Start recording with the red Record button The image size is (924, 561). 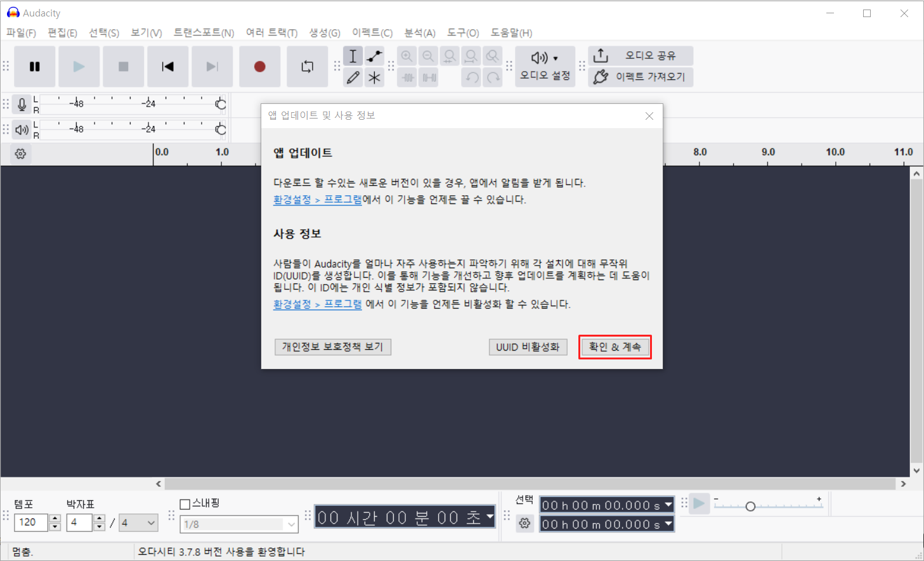pos(260,67)
